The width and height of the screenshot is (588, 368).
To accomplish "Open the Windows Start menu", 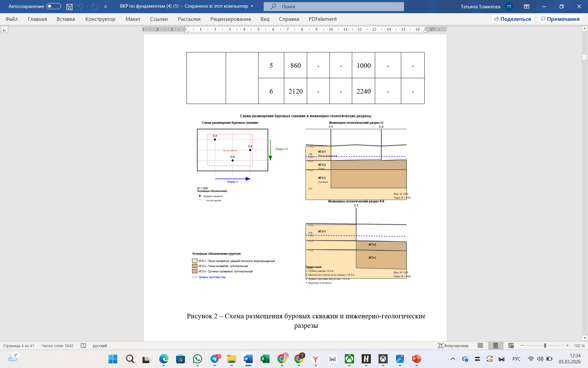I will pyautogui.click(x=113, y=359).
